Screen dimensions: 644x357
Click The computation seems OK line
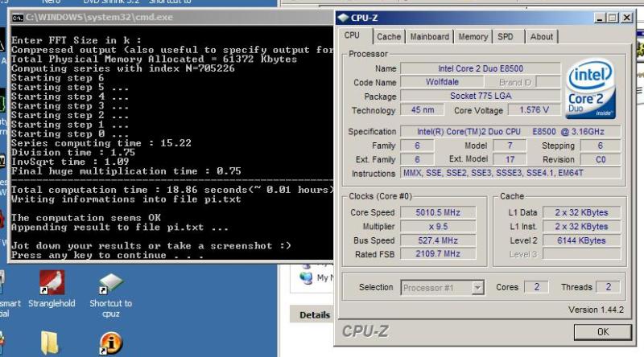coord(86,218)
